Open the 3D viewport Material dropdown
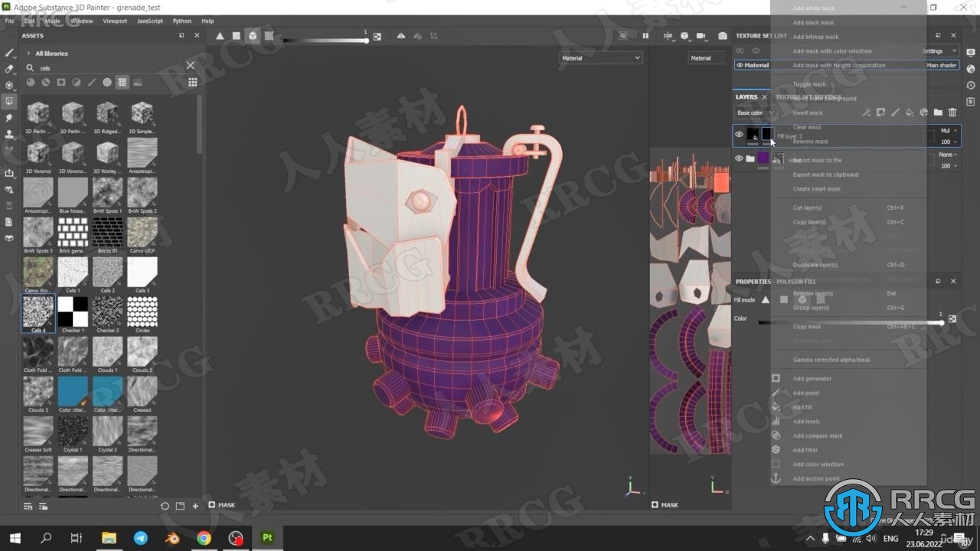This screenshot has height=551, width=980. point(601,58)
